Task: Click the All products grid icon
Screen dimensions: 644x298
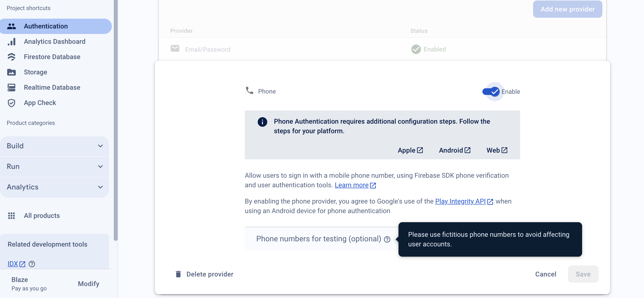Action: (11, 216)
